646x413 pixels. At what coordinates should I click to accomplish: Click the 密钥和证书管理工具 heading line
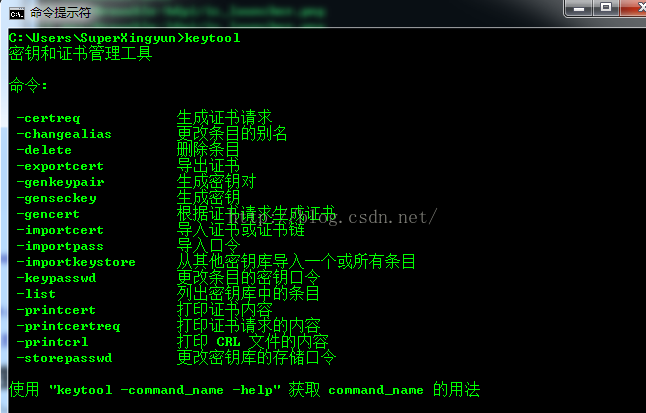(x=80, y=54)
